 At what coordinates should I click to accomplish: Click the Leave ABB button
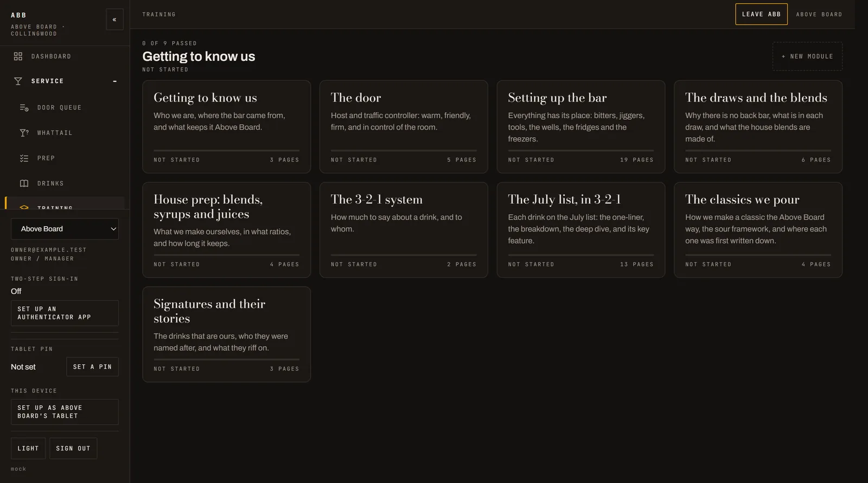tap(761, 14)
